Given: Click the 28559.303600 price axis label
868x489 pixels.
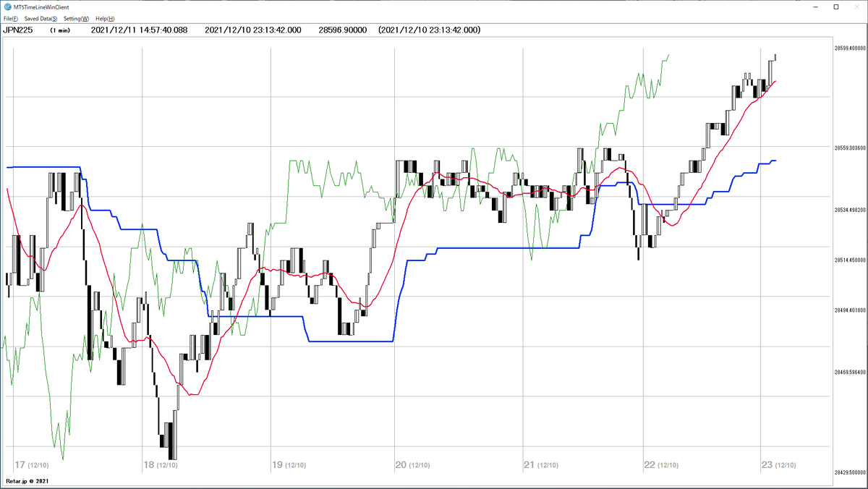Looking at the screenshot, I should click(x=850, y=148).
